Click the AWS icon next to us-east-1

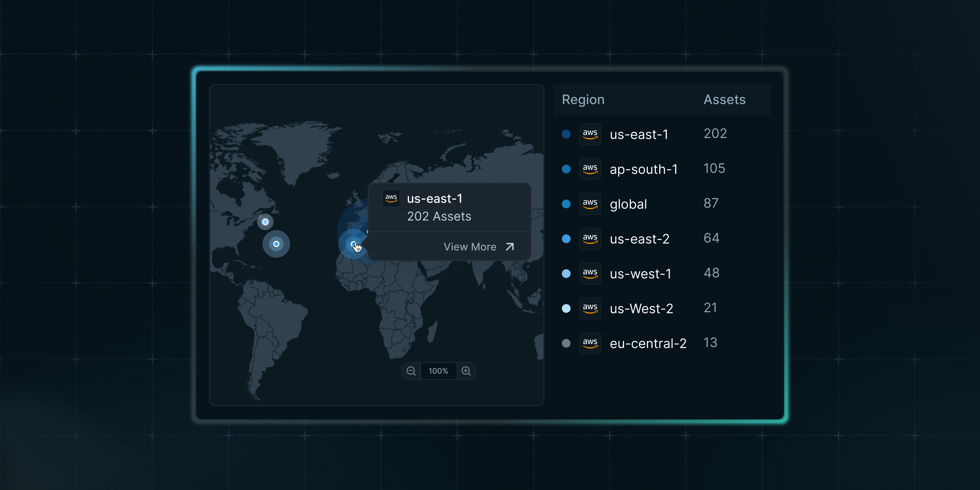pyautogui.click(x=590, y=134)
